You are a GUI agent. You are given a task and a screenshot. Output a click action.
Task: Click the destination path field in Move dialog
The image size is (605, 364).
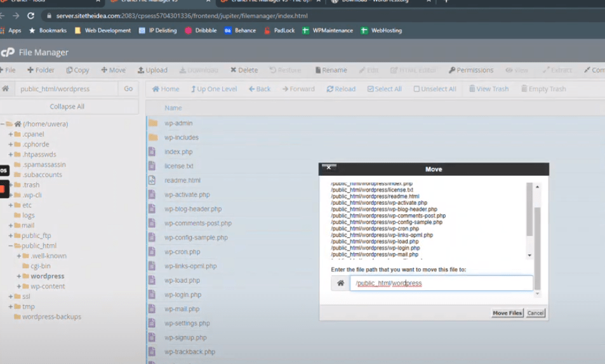(441, 283)
